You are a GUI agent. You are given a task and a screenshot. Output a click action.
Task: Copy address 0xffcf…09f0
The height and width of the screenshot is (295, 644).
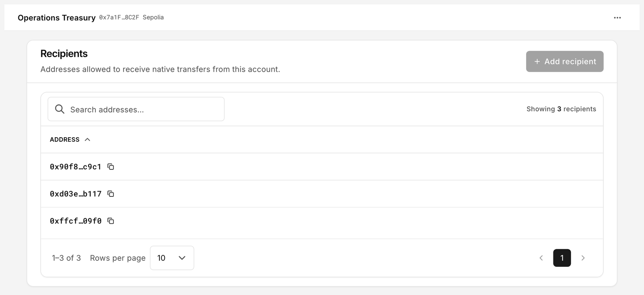coord(111,221)
